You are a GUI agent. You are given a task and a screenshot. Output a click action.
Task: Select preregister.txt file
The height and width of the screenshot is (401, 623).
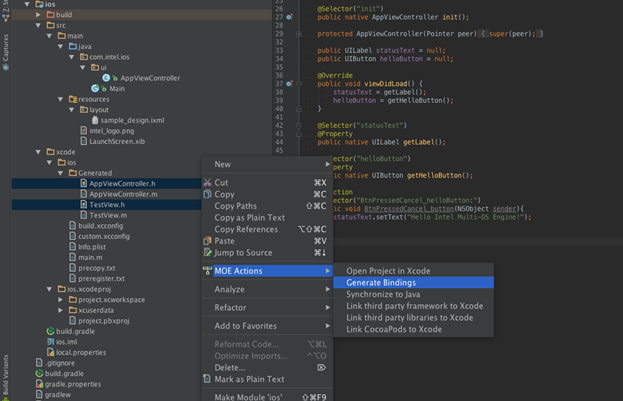(101, 279)
